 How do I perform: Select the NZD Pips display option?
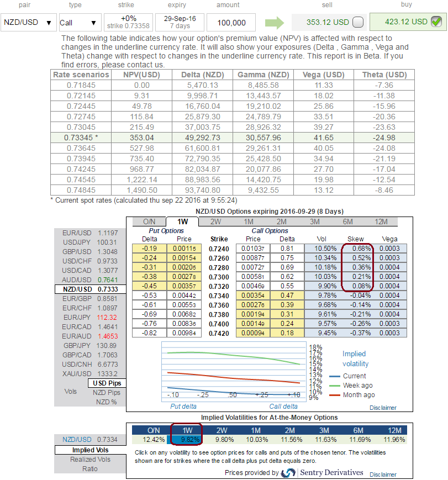[x=106, y=392]
